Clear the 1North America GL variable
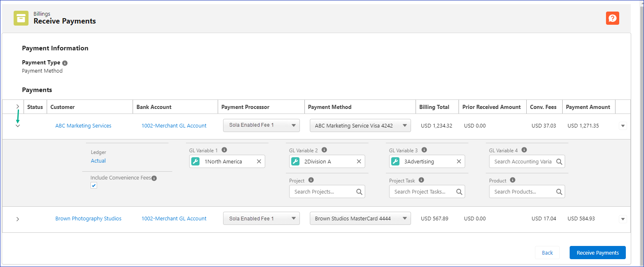Viewport: 644px width, 267px height. (259, 162)
